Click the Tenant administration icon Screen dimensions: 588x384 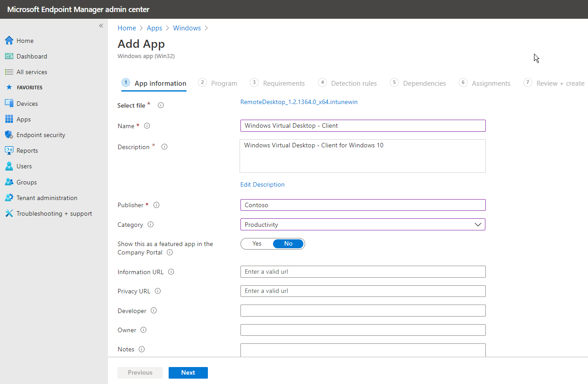pos(9,198)
